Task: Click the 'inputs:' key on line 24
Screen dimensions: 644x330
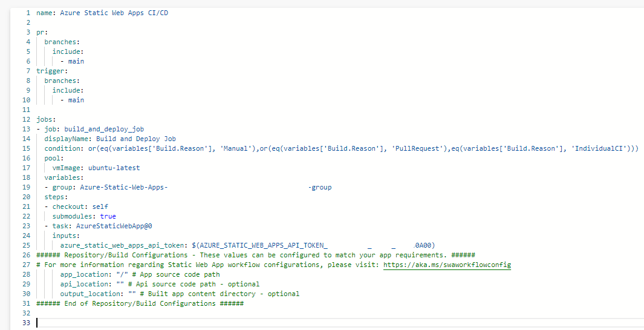Action: (x=66, y=236)
